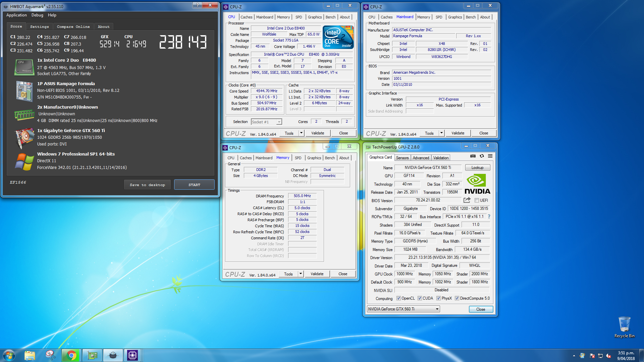Switch to the Settings tab in Aquamark
This screenshot has width=644, height=362.
point(39,26)
